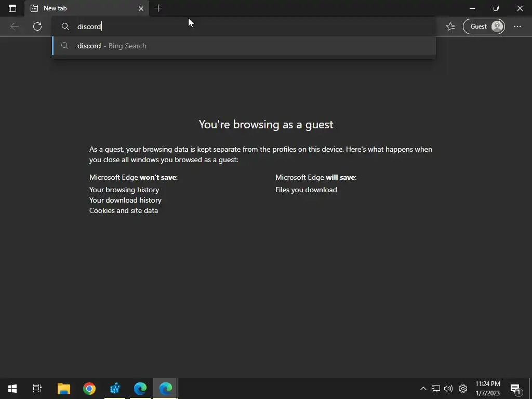Viewport: 532px width, 399px height.
Task: Restore down the Edge window
Action: tap(496, 8)
